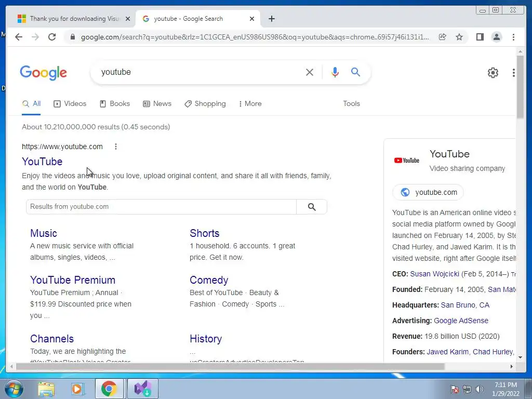This screenshot has width=532, height=399.
Task: Close the youtube Google Search tab
Action: 252,19
